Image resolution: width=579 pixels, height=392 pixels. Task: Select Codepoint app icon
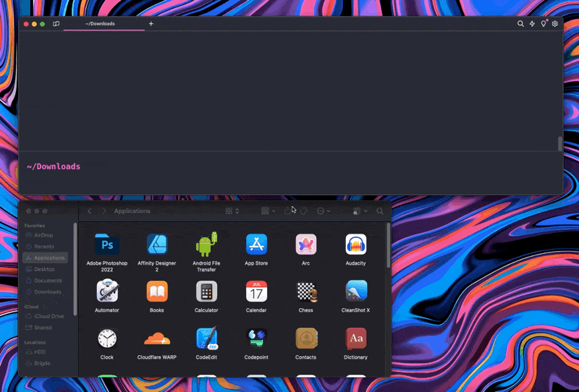click(256, 338)
